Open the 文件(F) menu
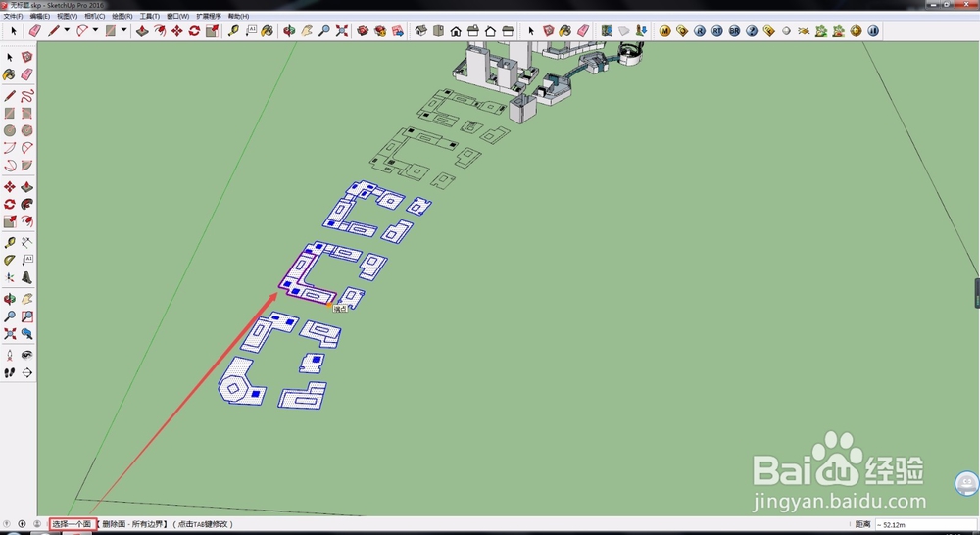980x535 pixels. click(13, 17)
